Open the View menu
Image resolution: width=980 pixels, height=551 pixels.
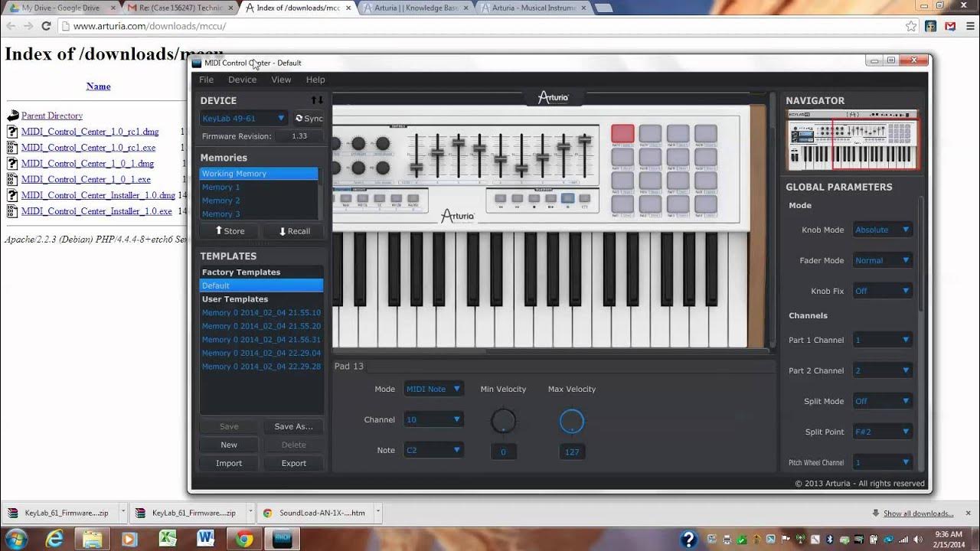click(281, 80)
